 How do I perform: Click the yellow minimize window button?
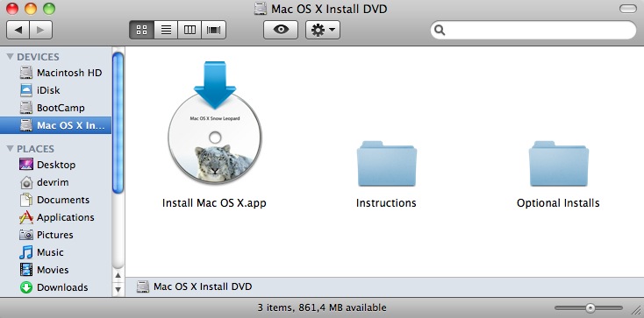point(31,8)
